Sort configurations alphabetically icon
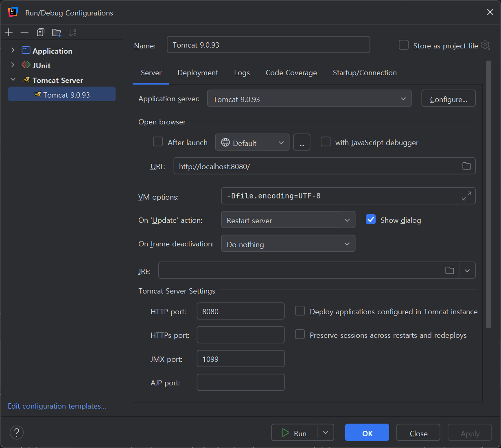Screen dimensions: 501x448 [x=72, y=33]
